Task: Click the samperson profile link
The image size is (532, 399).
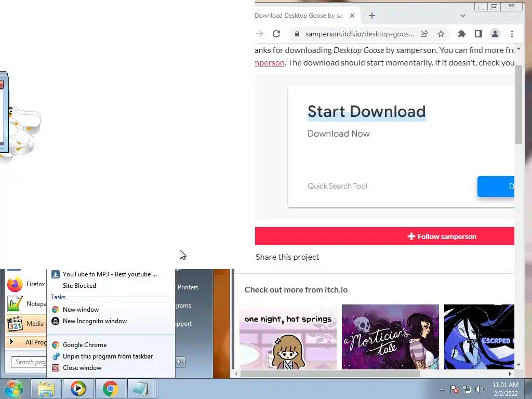Action: tap(270, 63)
